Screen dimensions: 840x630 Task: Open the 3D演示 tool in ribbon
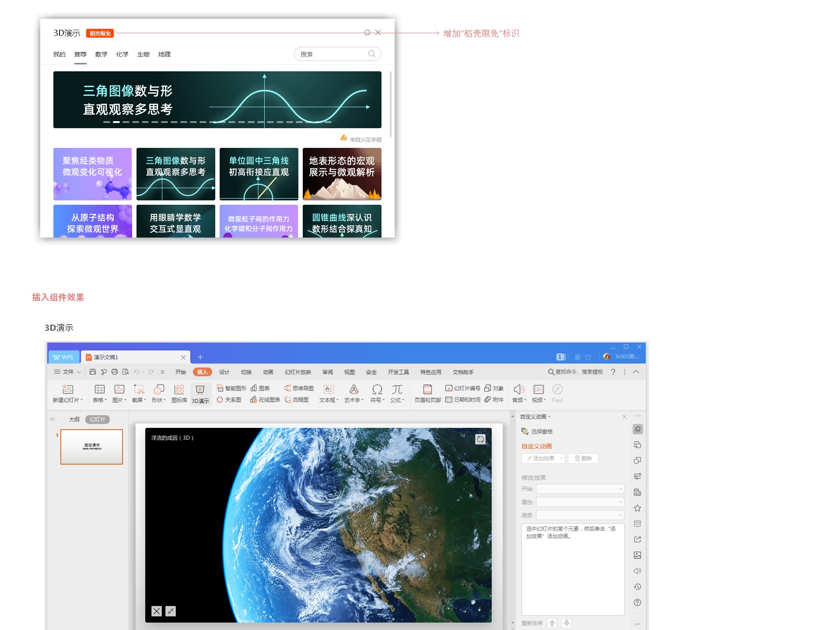tap(200, 393)
